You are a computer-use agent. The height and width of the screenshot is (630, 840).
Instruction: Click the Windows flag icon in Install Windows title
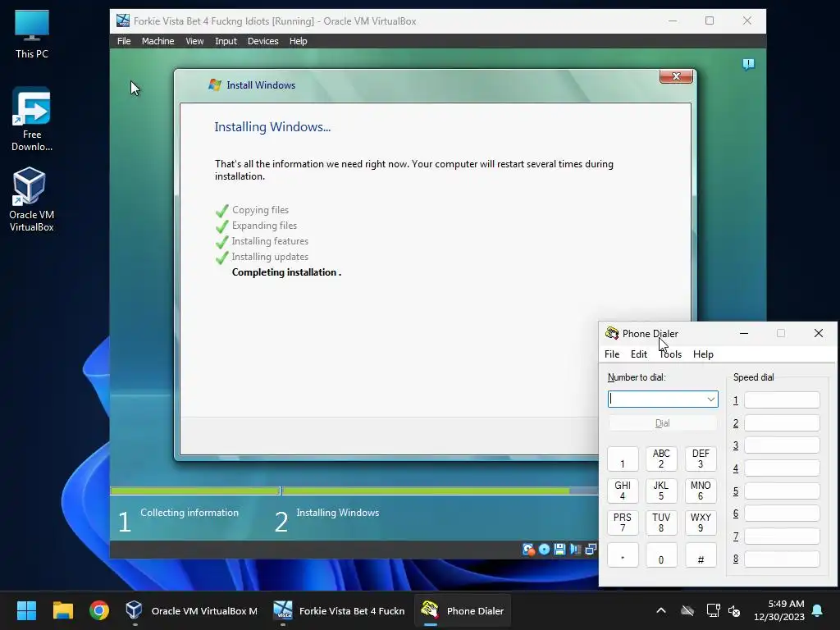click(x=215, y=84)
